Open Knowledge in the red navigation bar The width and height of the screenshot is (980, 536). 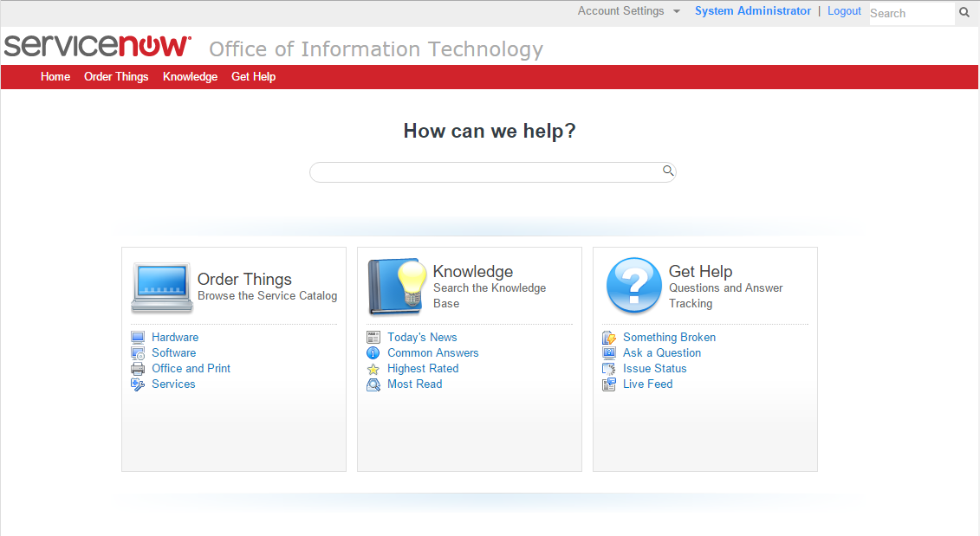pyautogui.click(x=190, y=77)
